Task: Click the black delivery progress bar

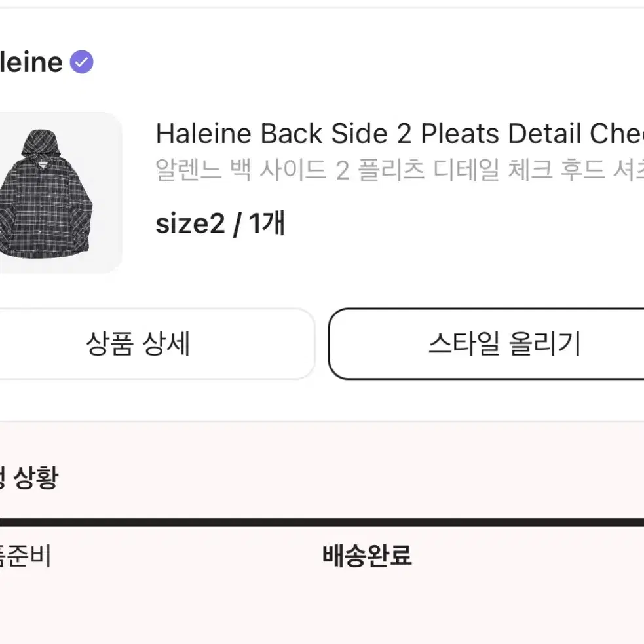Action: click(x=322, y=522)
